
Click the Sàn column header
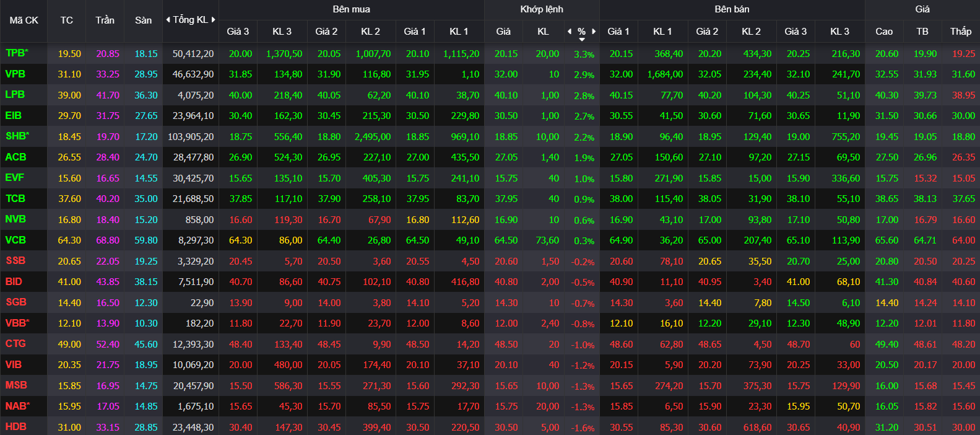pyautogui.click(x=144, y=20)
